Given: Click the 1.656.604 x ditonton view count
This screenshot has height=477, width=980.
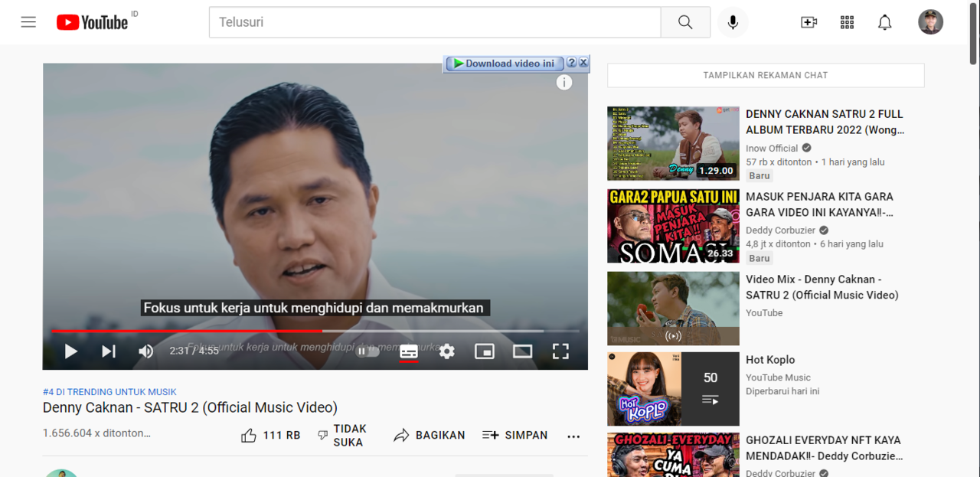Looking at the screenshot, I should [96, 433].
